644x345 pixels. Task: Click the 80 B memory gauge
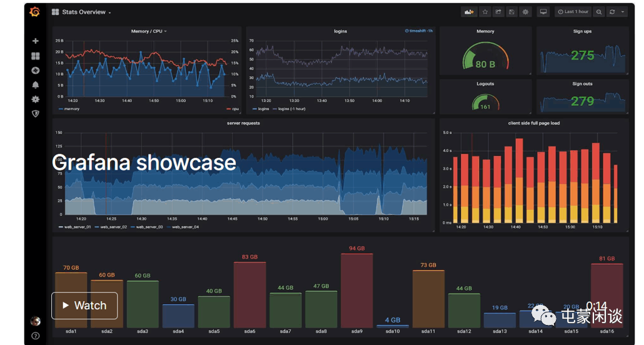tap(485, 58)
